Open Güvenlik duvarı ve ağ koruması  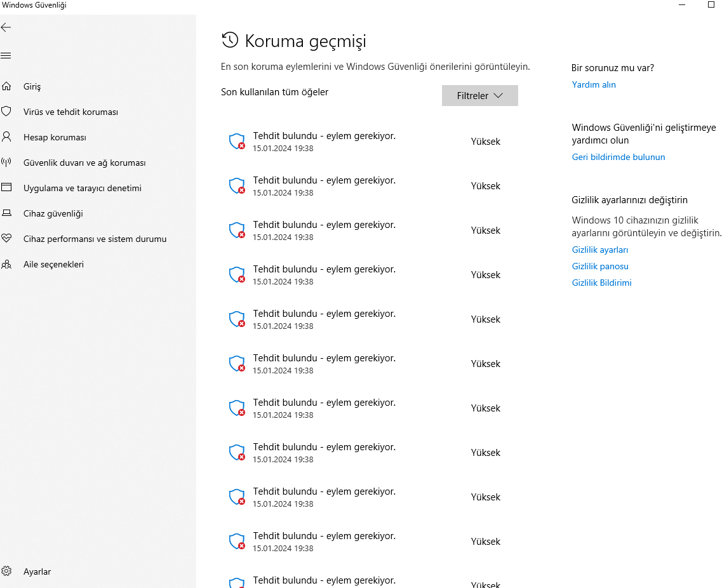[x=84, y=163]
